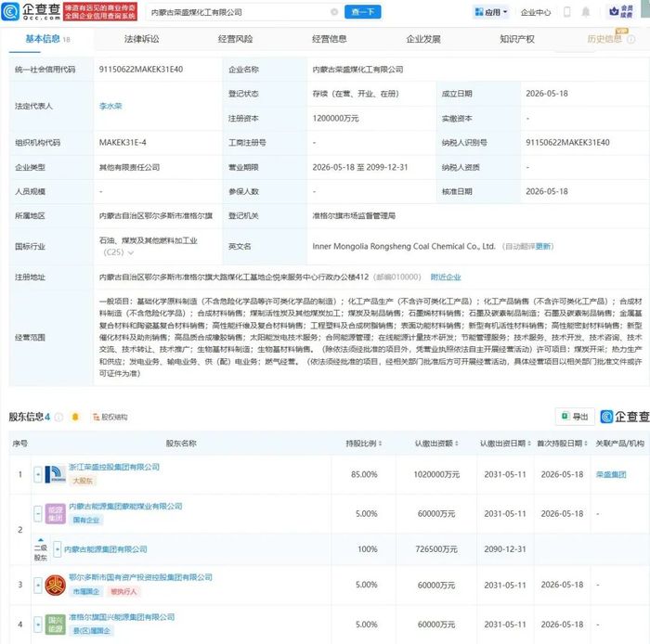The image size is (650, 644).
Task: Switch to 知识产权 tab
Action: click(517, 39)
